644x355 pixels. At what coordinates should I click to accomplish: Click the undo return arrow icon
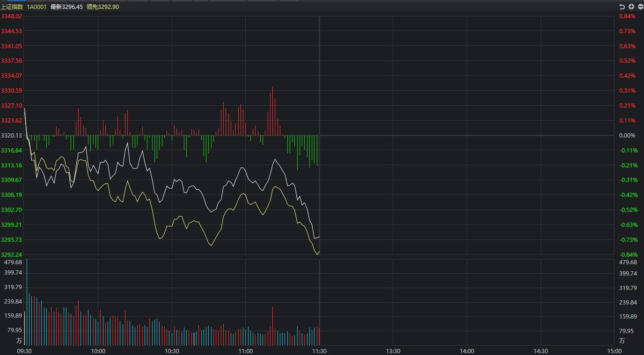tap(622, 7)
